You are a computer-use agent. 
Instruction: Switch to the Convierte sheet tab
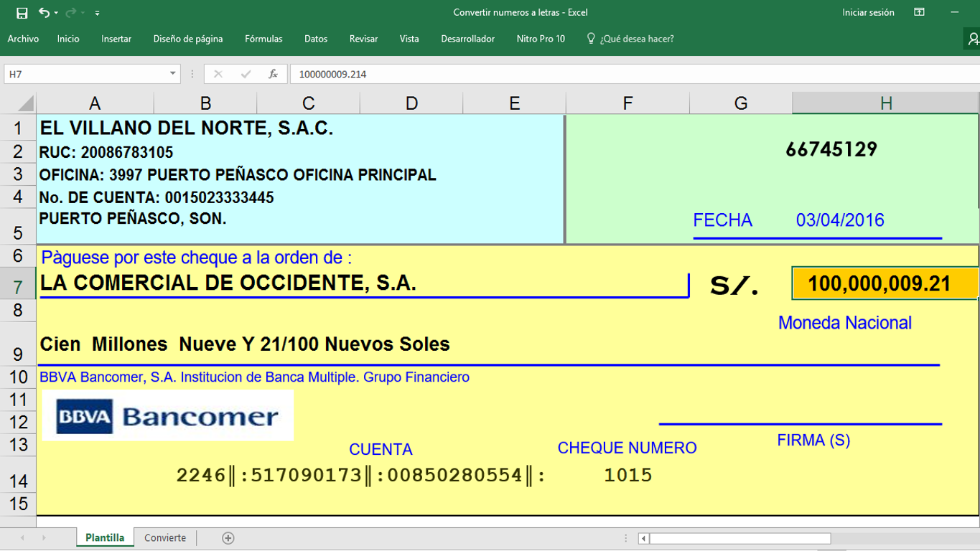pos(165,537)
